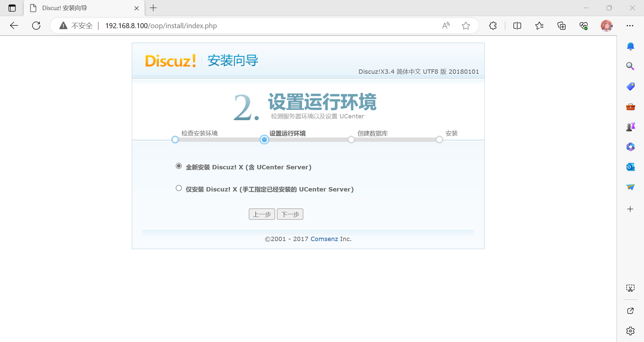Open the user profile avatar
Screen dimensions: 644x342
pyautogui.click(x=607, y=26)
